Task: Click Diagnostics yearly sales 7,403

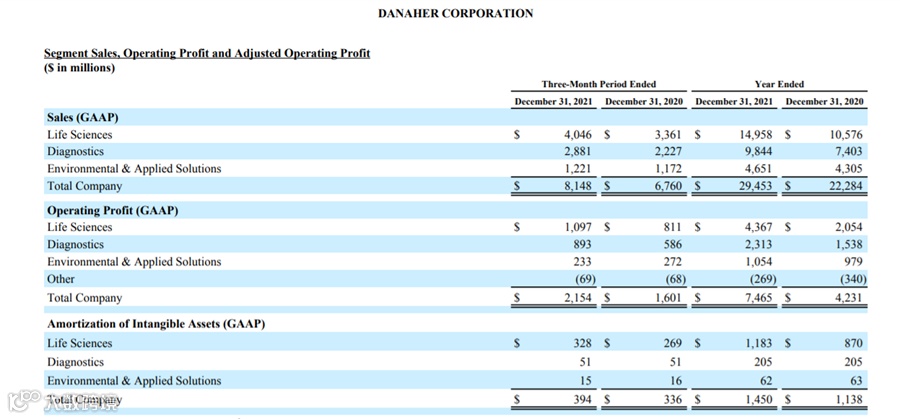Action: point(849,152)
